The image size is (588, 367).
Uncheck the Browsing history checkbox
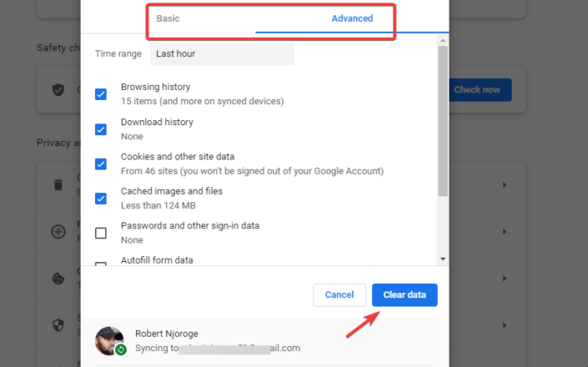(x=101, y=94)
